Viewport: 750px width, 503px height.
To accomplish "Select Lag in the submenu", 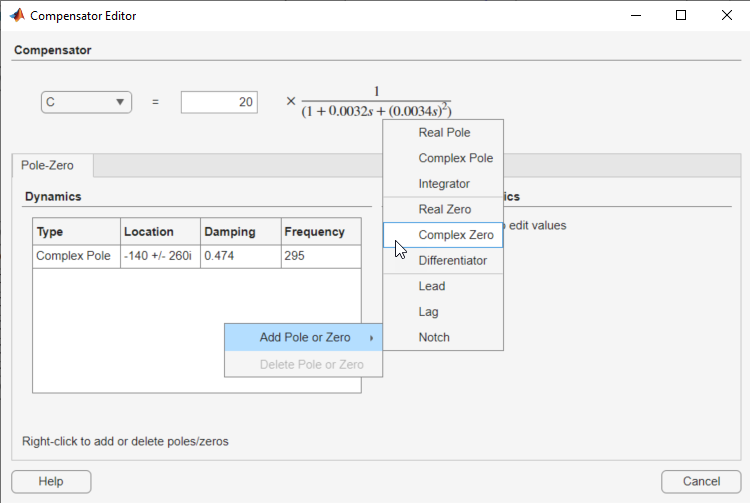I will click(429, 312).
